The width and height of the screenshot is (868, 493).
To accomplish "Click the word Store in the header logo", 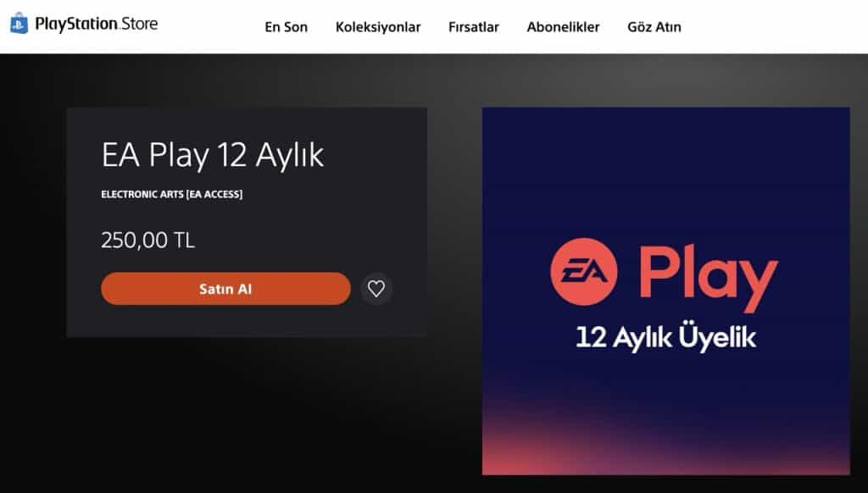I will point(140,24).
